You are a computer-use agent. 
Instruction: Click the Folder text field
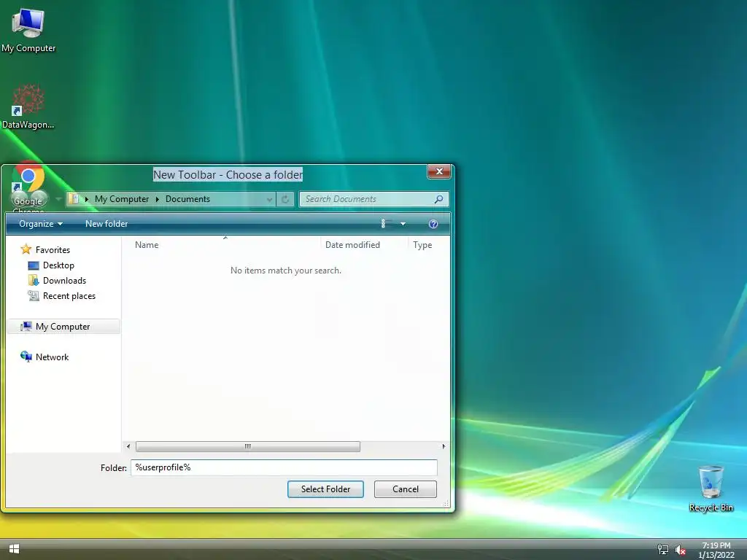click(x=284, y=467)
